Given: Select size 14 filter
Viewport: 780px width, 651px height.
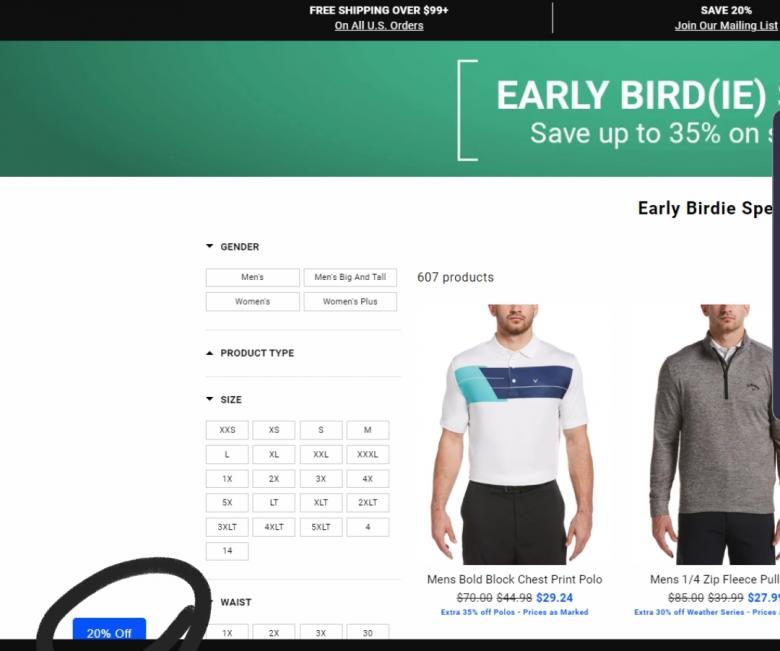Looking at the screenshot, I should coord(227,551).
